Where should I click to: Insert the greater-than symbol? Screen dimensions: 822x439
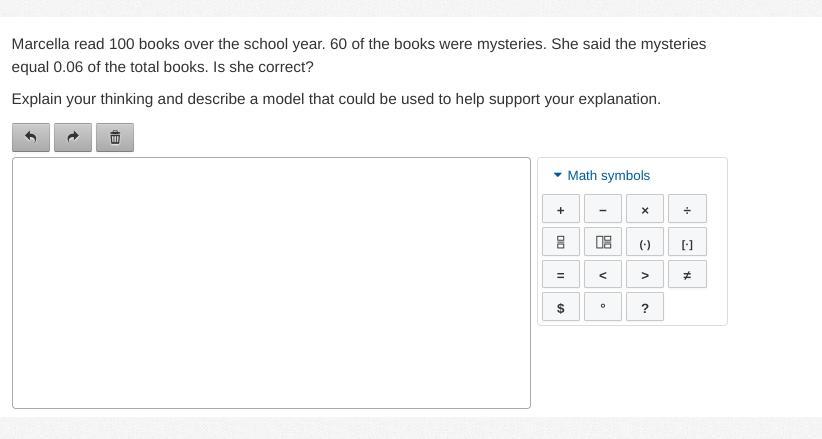click(x=645, y=274)
